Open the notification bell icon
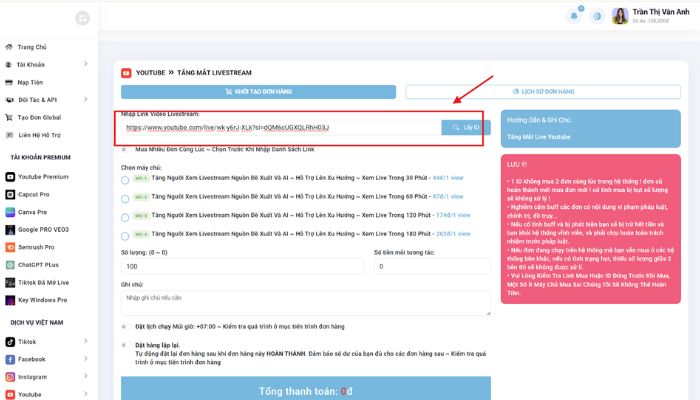The image size is (700, 400). pyautogui.click(x=574, y=17)
